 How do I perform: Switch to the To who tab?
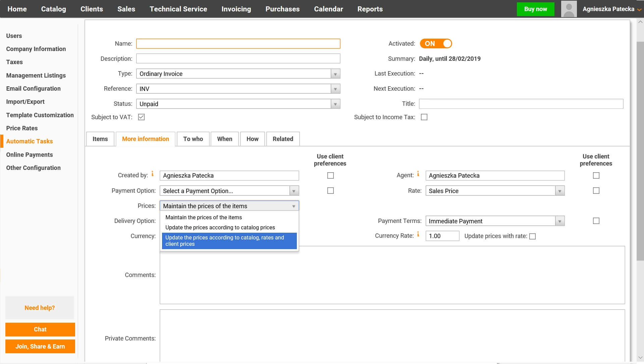tap(193, 139)
